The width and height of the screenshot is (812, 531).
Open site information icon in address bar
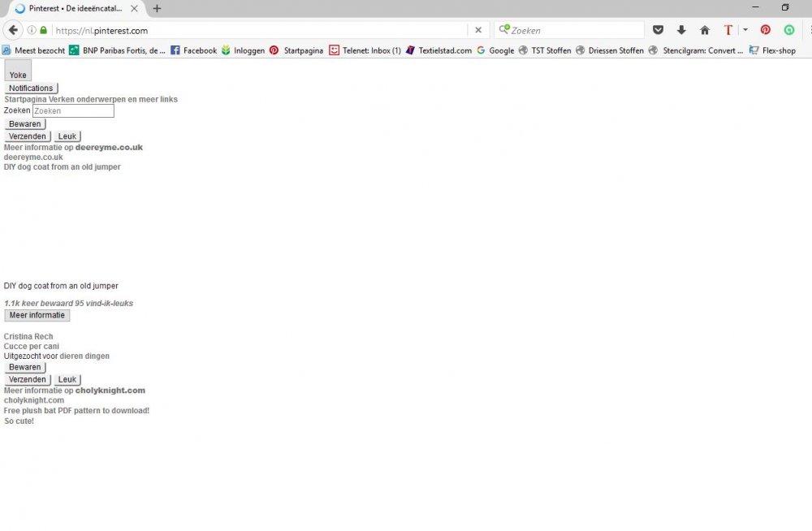[32, 30]
